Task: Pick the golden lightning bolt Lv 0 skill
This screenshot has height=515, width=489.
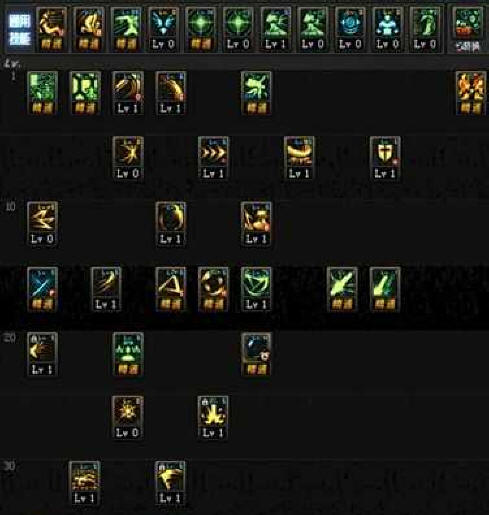Action: pos(43,224)
